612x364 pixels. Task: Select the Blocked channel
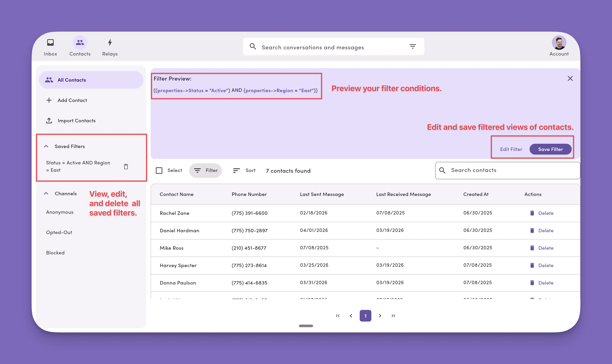coord(55,253)
